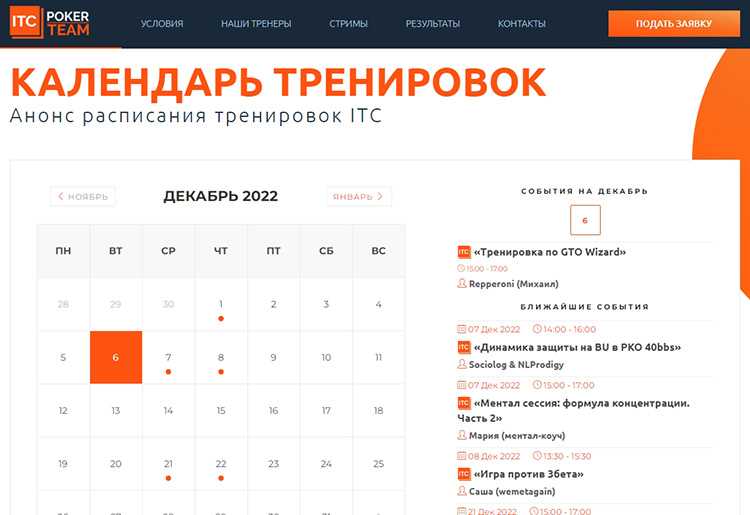Select December 14 in calendar
This screenshot has width=750, height=515.
pyautogui.click(x=168, y=410)
